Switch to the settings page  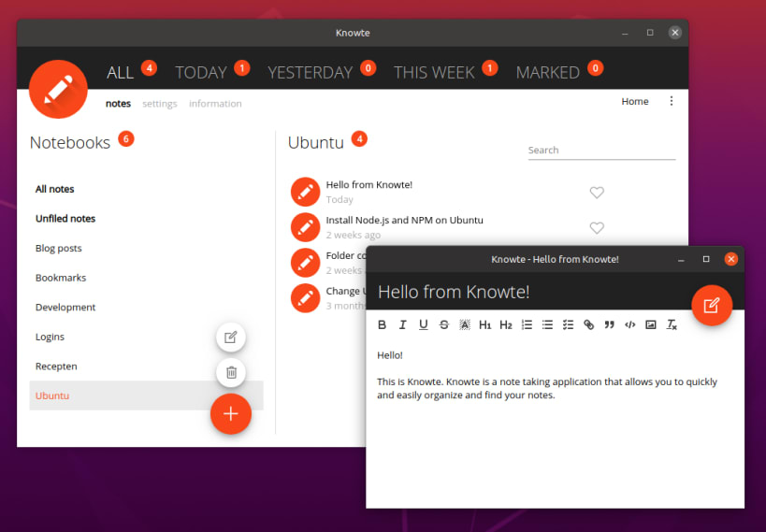[x=160, y=104]
